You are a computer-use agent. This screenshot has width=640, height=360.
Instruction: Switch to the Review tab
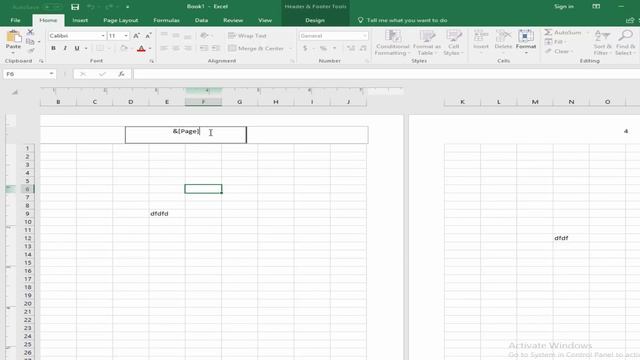(233, 20)
